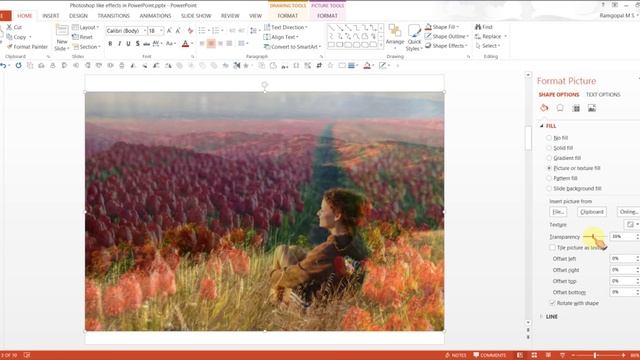Click the Cut scissors command
Screen dimensions: 640x360
pos(14,27)
